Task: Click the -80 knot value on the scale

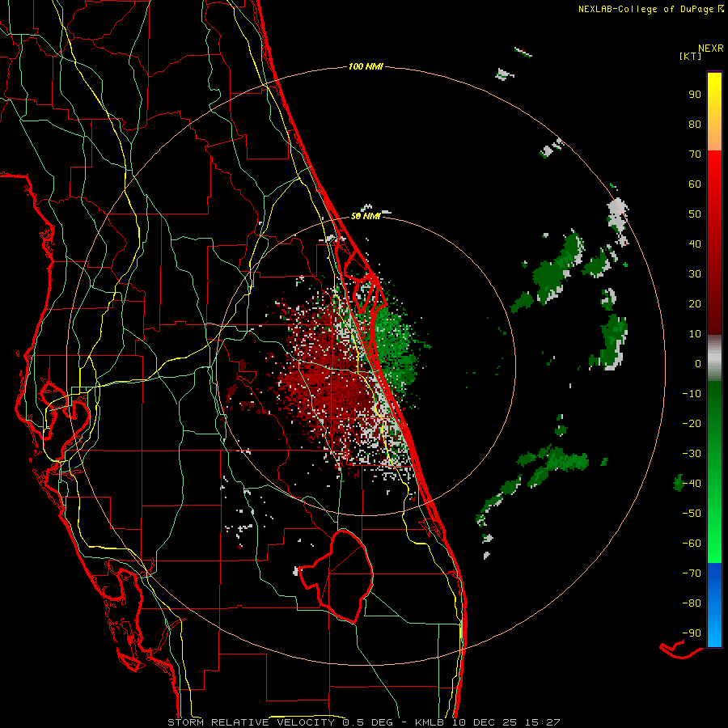Action: (692, 603)
